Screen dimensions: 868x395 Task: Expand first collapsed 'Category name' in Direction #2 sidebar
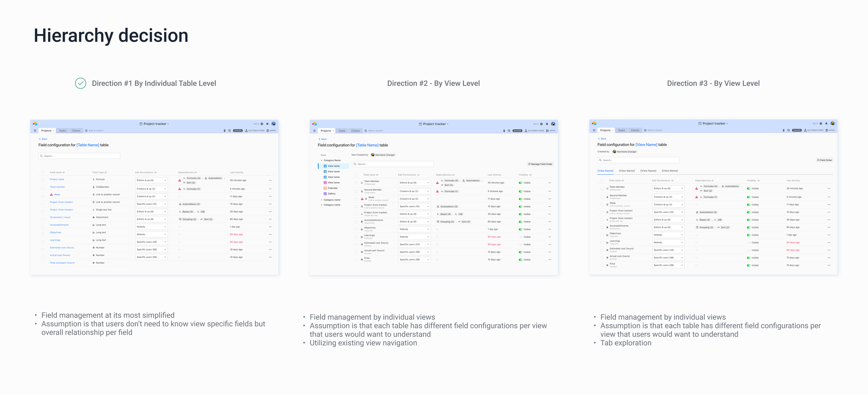point(322,200)
